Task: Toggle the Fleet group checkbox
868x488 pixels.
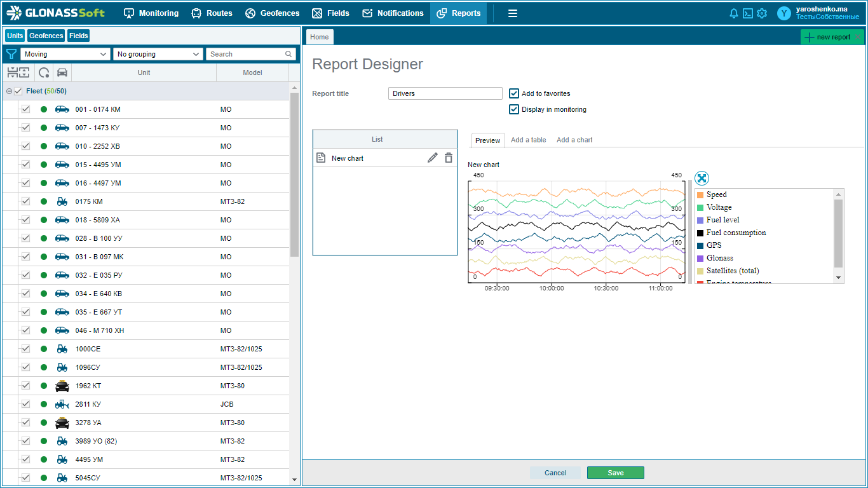Action: pyautogui.click(x=18, y=91)
